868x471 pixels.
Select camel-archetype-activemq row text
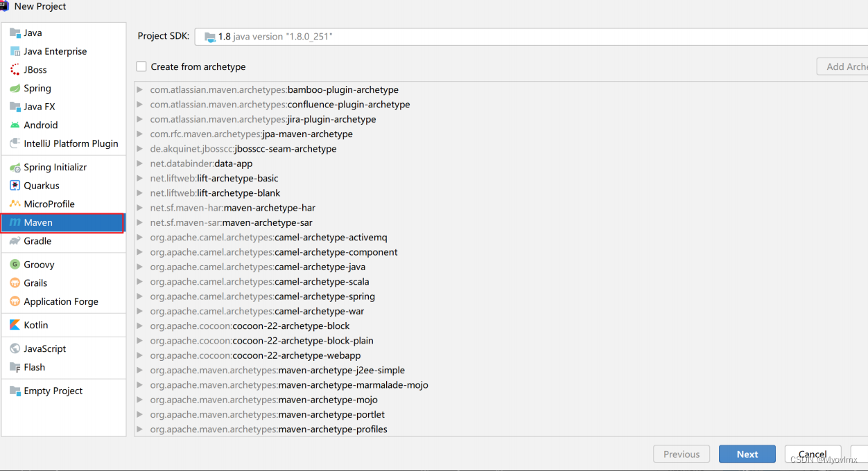(268, 238)
